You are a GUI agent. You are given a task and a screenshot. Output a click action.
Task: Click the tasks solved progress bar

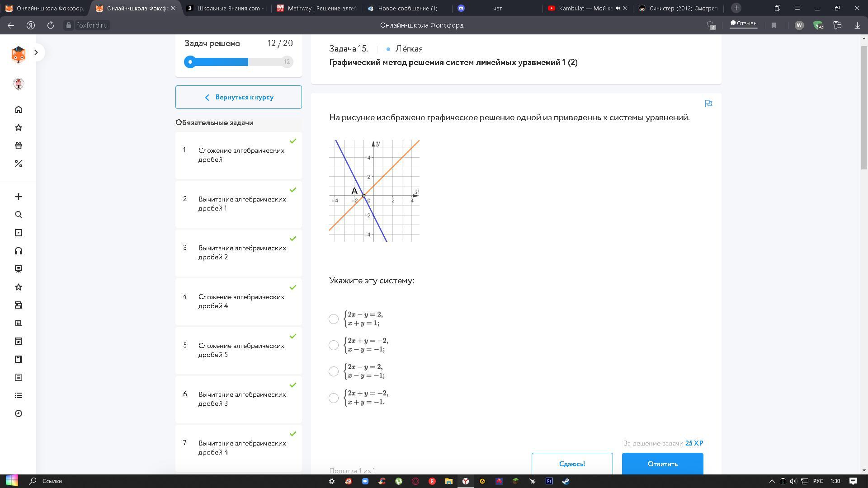pyautogui.click(x=239, y=62)
